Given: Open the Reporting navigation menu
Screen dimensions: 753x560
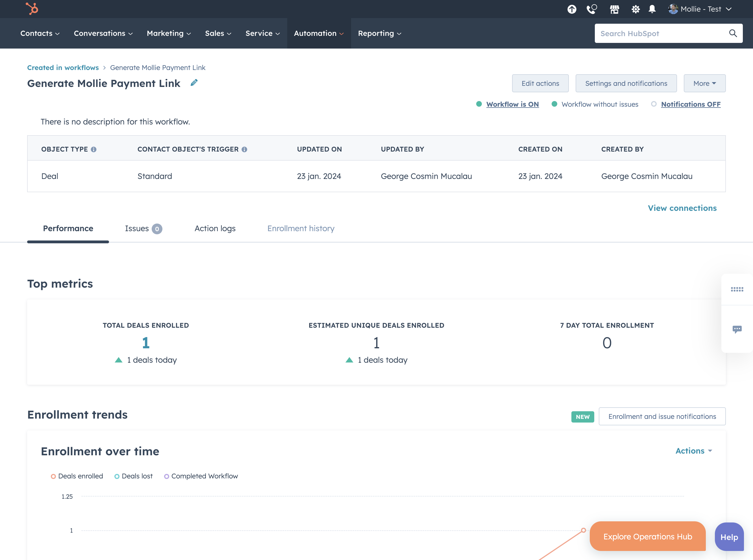Looking at the screenshot, I should tap(380, 33).
